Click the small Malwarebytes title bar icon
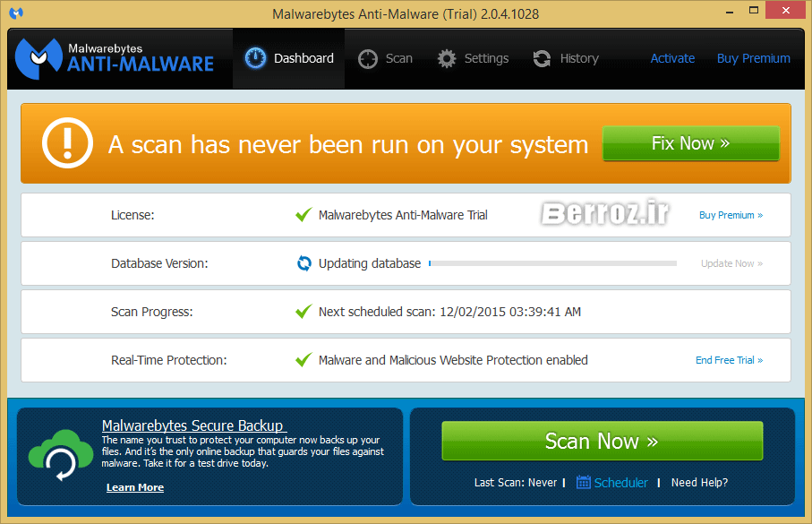 16,13
